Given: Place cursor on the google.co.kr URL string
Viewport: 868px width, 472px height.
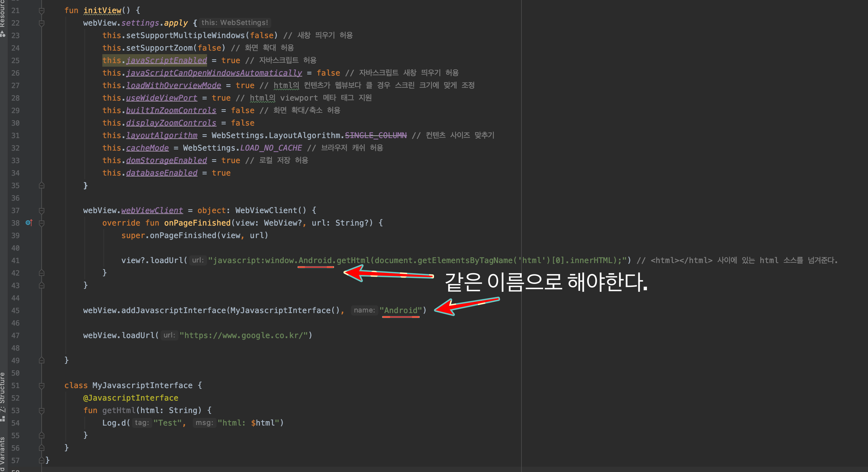Looking at the screenshot, I should tap(246, 335).
